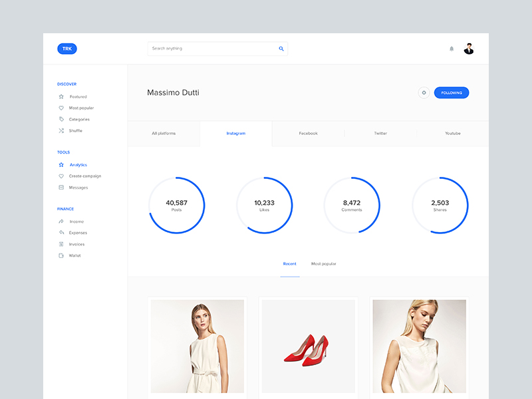Open the notifications bell
Image resolution: width=532 pixels, height=399 pixels.
(x=452, y=49)
